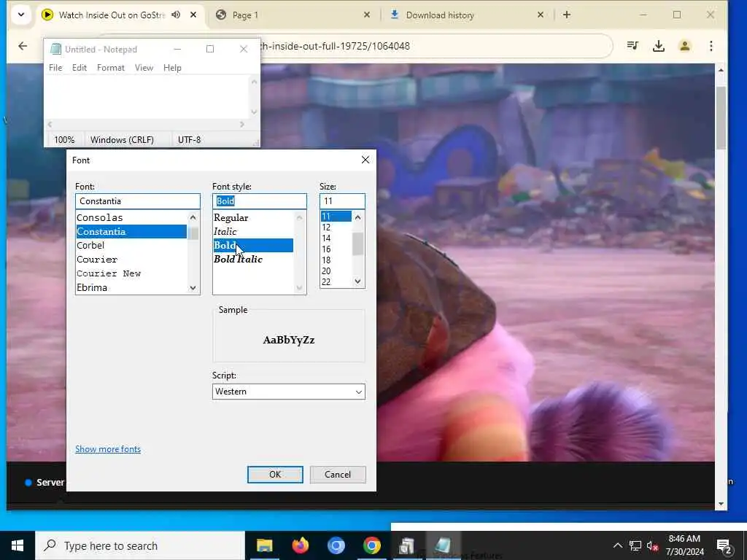747x560 pixels.
Task: Click font list scroll up arrow
Action: click(x=193, y=217)
